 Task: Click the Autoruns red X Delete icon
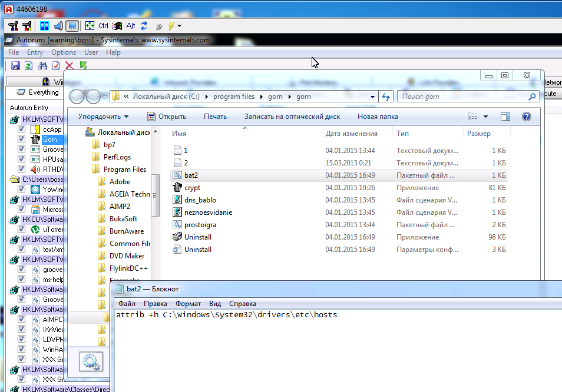[70, 65]
